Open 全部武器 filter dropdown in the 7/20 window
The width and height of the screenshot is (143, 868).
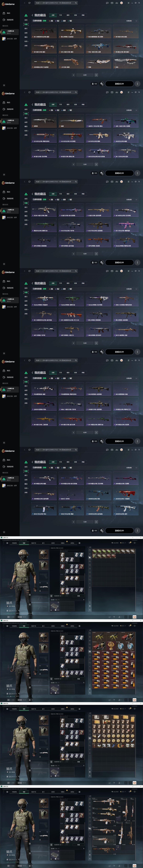[x=132, y=468]
